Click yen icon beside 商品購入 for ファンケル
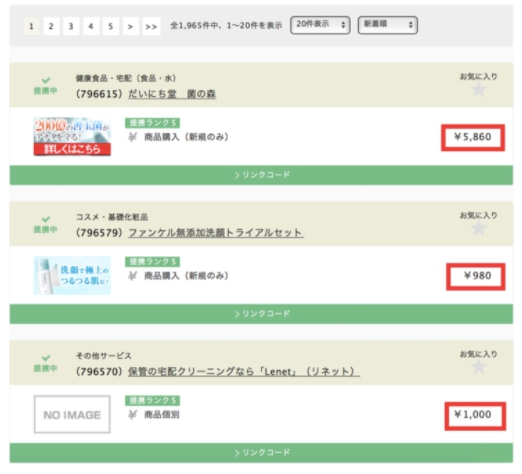522x474 pixels. tap(132, 276)
